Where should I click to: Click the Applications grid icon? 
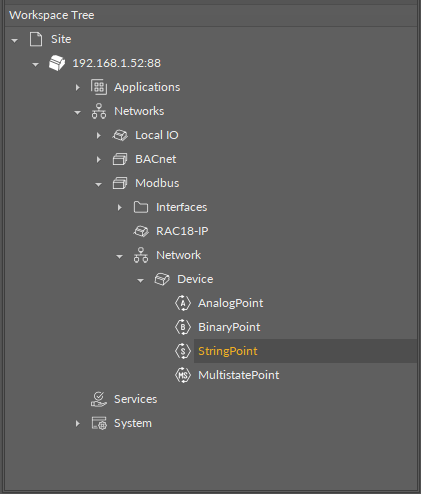coord(99,87)
